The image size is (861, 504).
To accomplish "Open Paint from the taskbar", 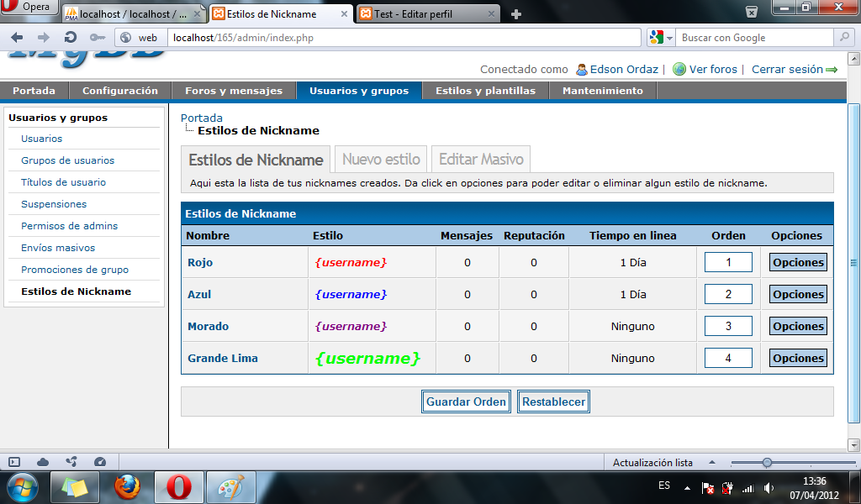I will (x=230, y=487).
